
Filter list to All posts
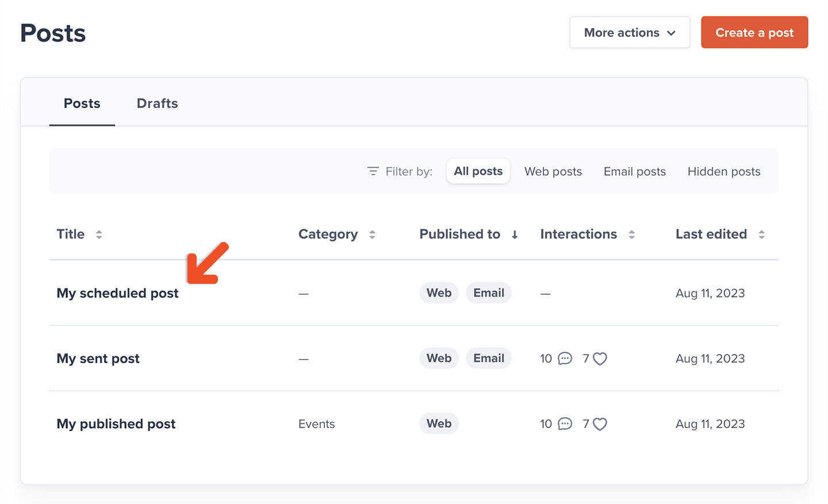click(x=478, y=171)
